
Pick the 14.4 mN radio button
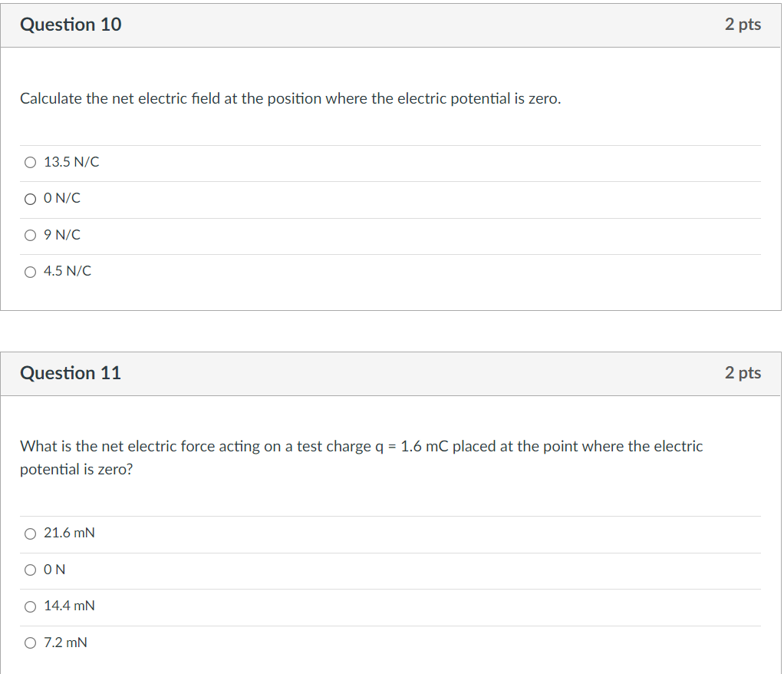[31, 606]
